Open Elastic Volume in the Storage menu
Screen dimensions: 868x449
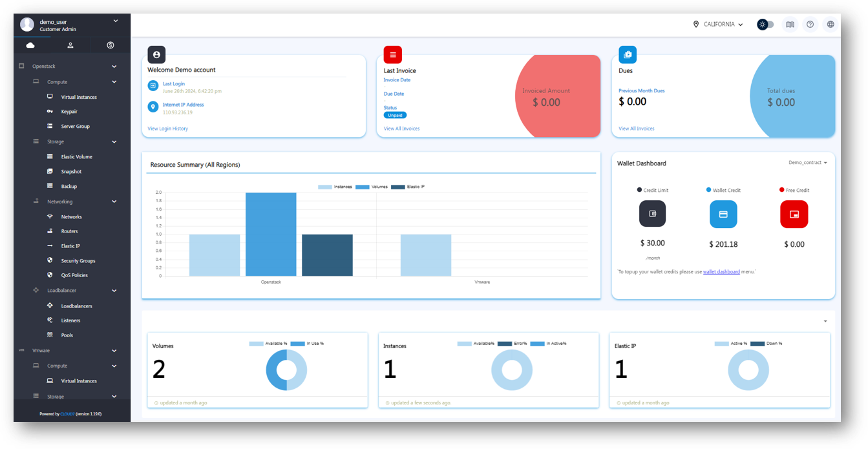click(76, 157)
